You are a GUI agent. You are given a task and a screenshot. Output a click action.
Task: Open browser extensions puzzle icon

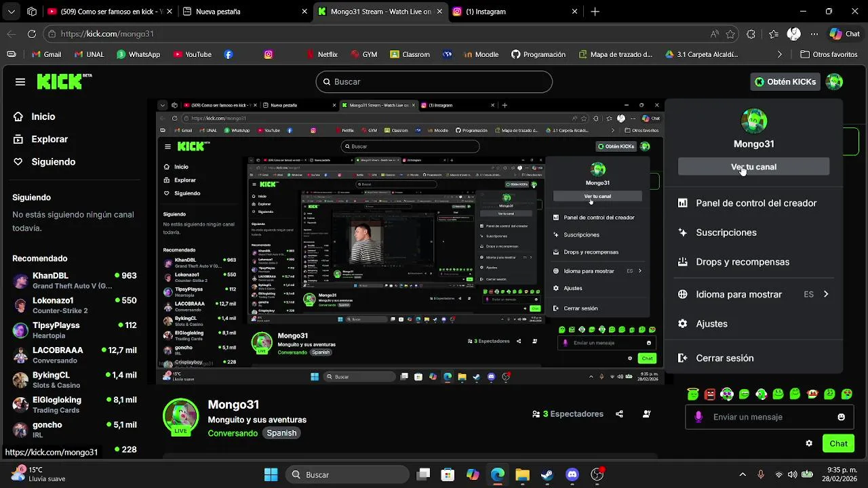click(751, 34)
